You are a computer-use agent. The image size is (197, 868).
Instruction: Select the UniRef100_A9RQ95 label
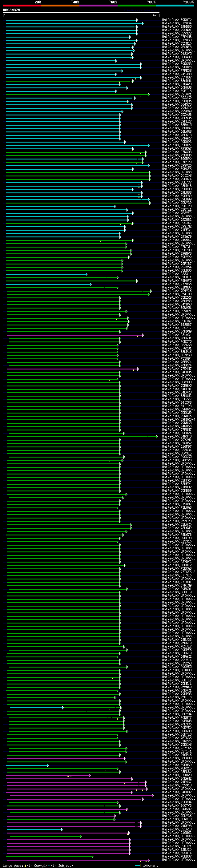click(x=177, y=101)
